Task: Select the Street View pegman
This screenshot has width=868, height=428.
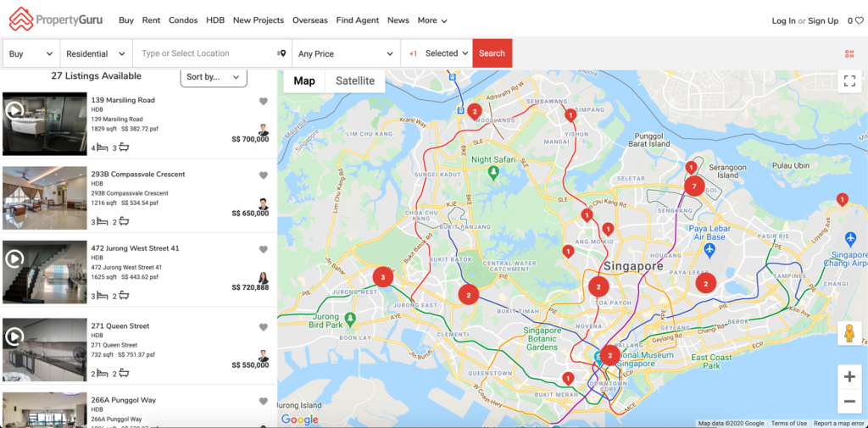Action: (849, 333)
